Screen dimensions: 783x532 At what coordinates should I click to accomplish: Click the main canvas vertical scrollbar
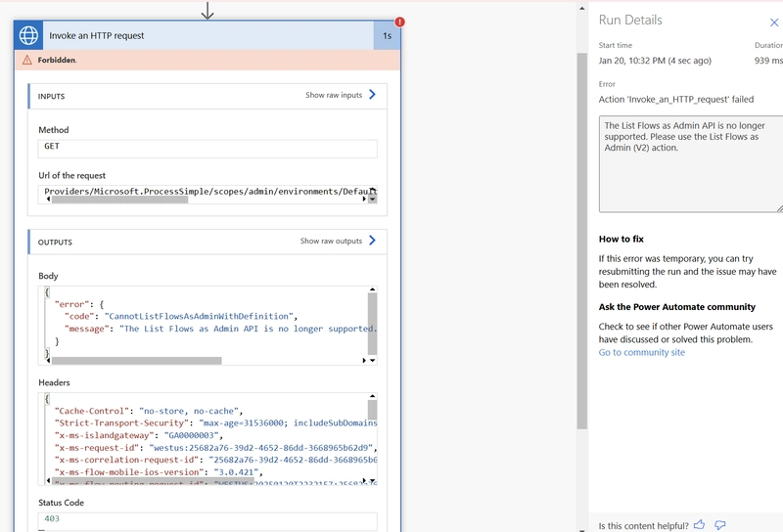(x=581, y=241)
